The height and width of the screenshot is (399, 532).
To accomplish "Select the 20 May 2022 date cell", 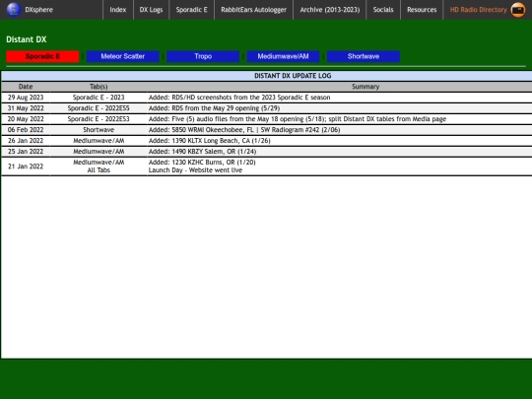I will click(26, 119).
